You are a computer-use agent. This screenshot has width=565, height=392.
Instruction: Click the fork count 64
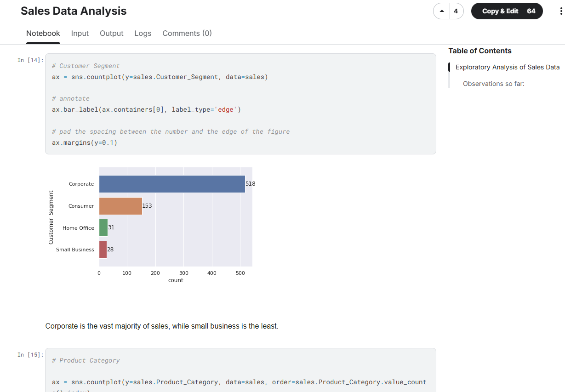531,10
